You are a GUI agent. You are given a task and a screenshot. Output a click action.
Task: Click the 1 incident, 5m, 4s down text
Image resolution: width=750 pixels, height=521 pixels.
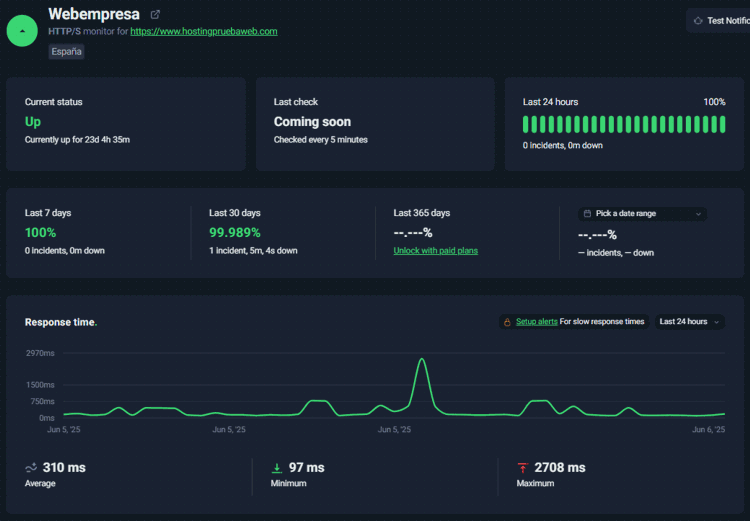click(x=253, y=251)
